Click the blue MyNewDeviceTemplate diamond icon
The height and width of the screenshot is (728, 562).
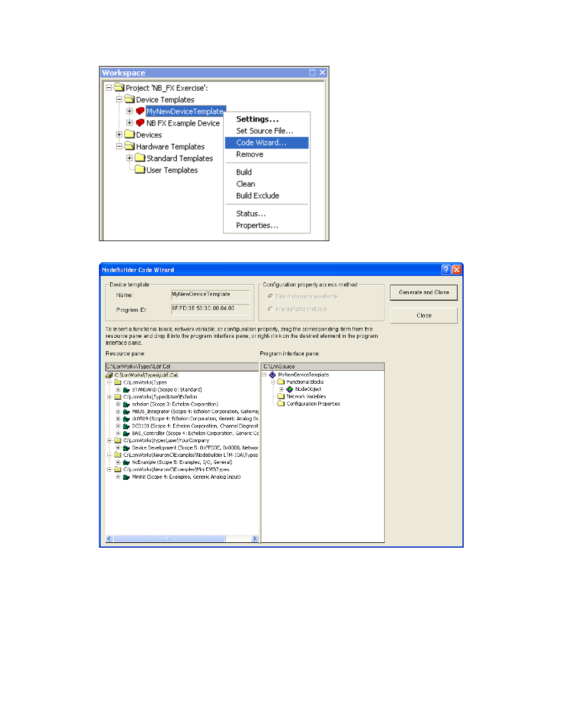pos(272,375)
